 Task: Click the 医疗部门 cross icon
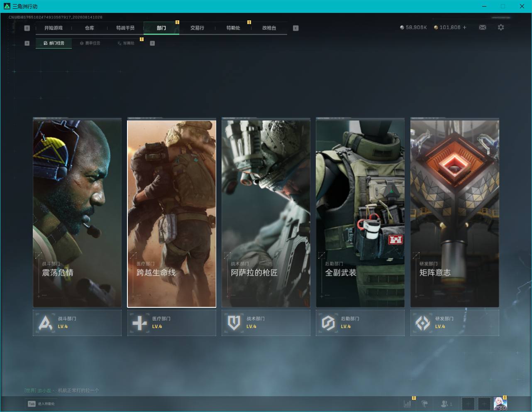click(x=139, y=323)
